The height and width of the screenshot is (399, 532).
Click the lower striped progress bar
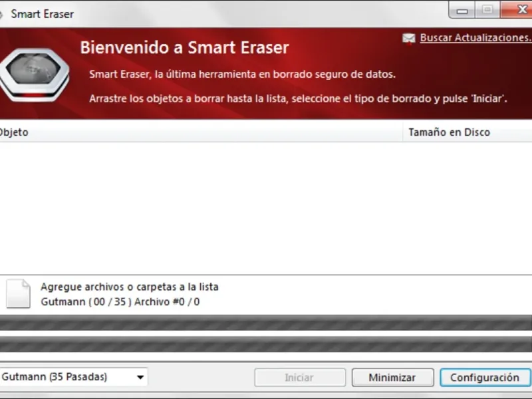(266, 344)
